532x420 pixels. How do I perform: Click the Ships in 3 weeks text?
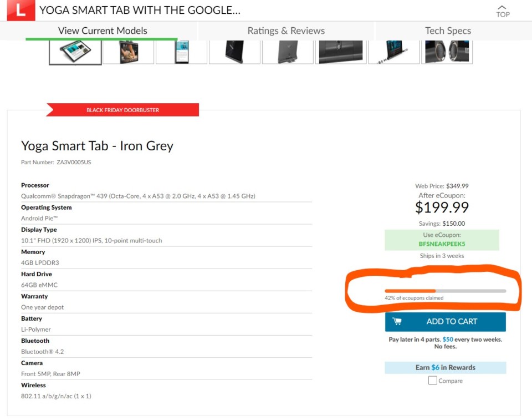coord(442,256)
